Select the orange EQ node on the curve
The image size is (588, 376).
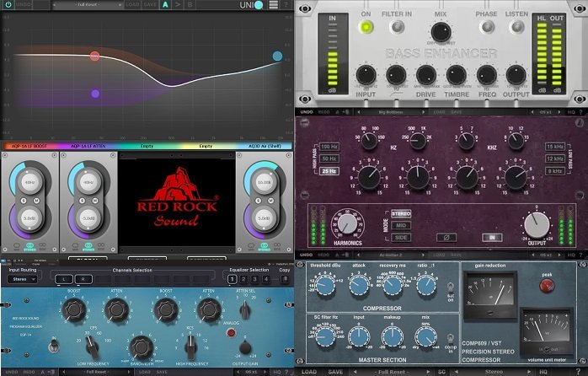click(x=94, y=57)
